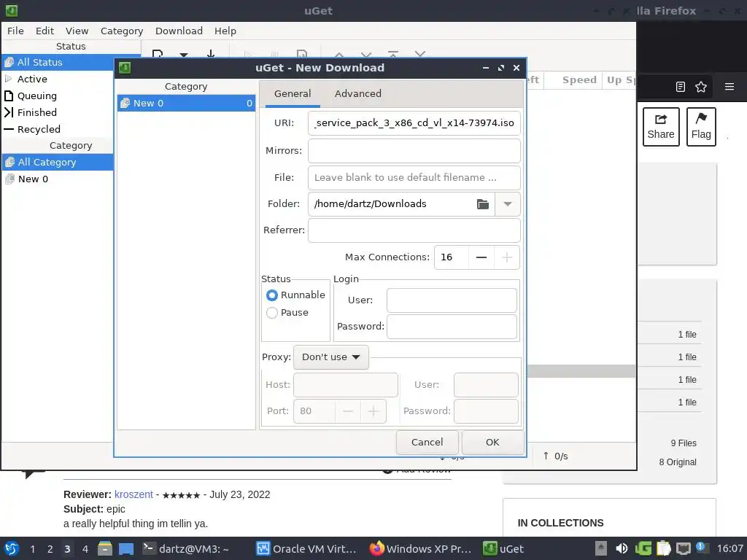747x560 pixels.
Task: Select Finished in the Status list
Action: tap(58, 112)
